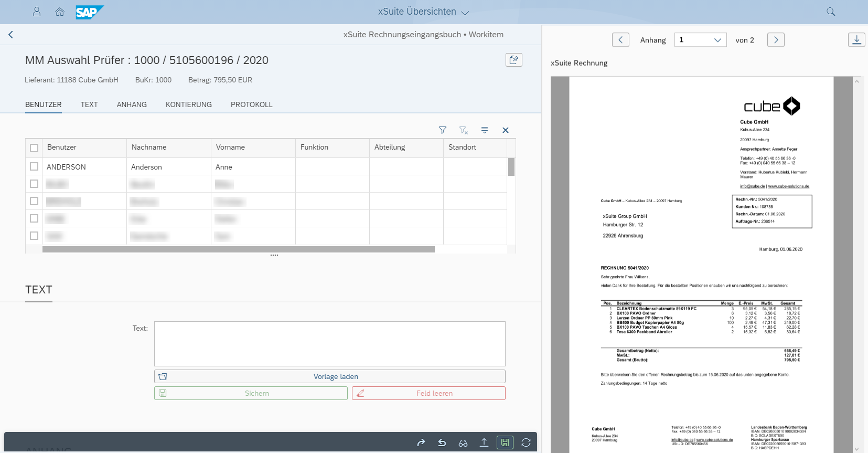
Task: Click the user table's horizontal scrollbar
Action: coord(239,249)
